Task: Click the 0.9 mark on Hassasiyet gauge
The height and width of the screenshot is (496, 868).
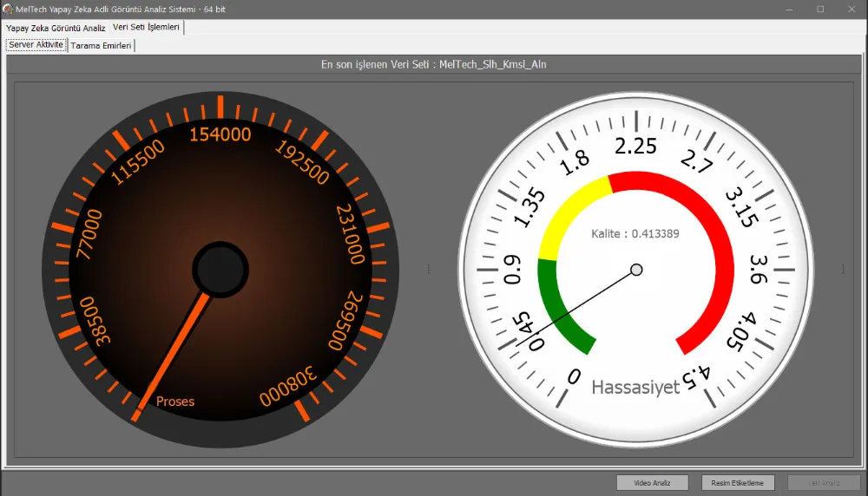Action: point(513,270)
